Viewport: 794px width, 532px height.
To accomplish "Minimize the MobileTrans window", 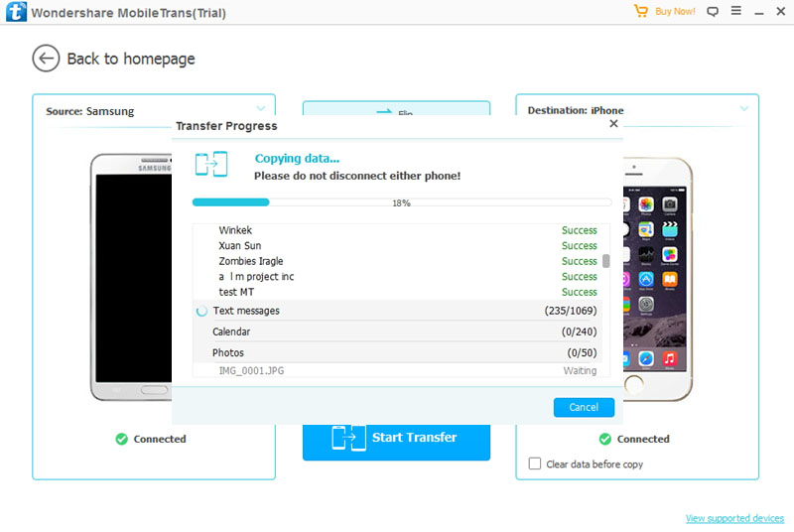I will tap(759, 12).
